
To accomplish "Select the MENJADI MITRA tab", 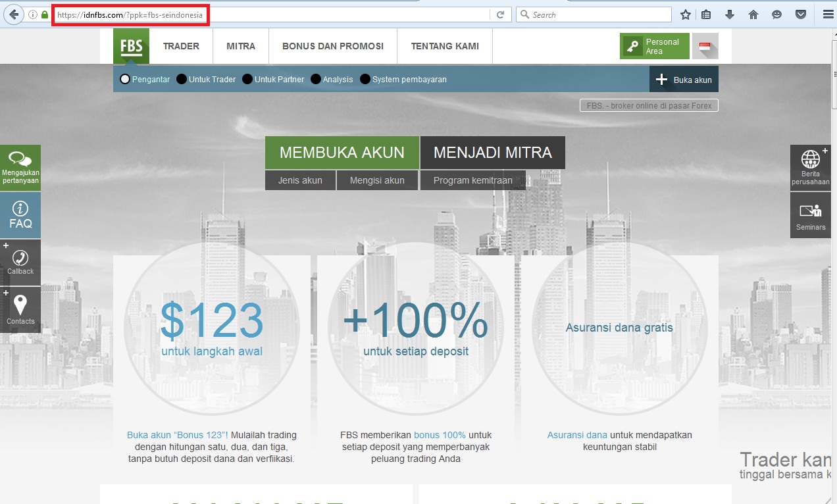I will (493, 153).
